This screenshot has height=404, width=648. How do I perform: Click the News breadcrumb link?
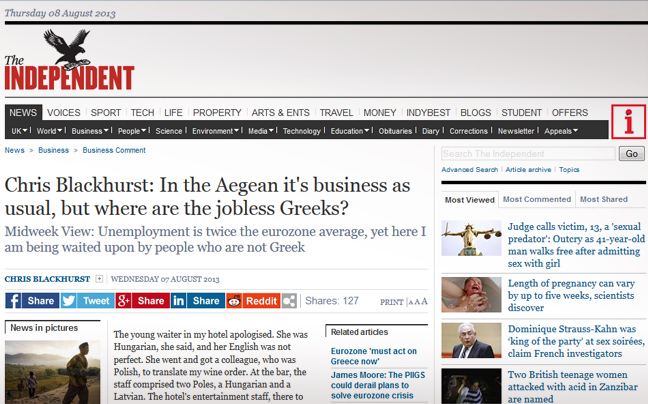14,150
